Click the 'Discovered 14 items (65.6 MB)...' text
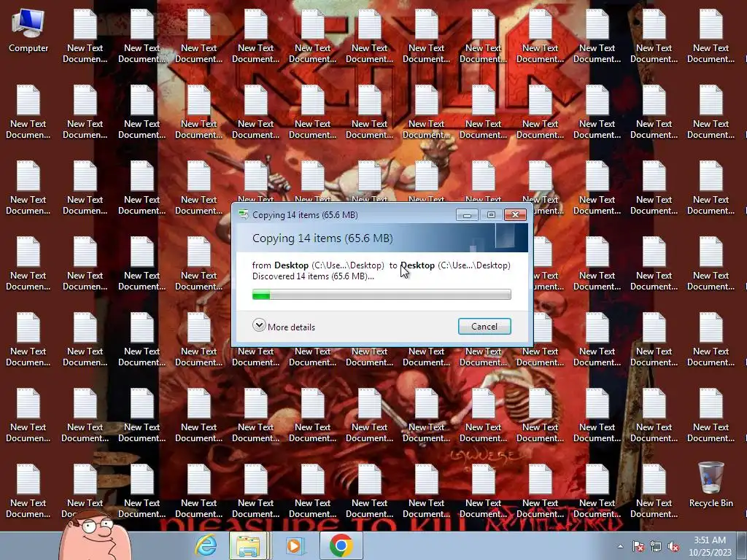Image resolution: width=747 pixels, height=560 pixels. 313,276
